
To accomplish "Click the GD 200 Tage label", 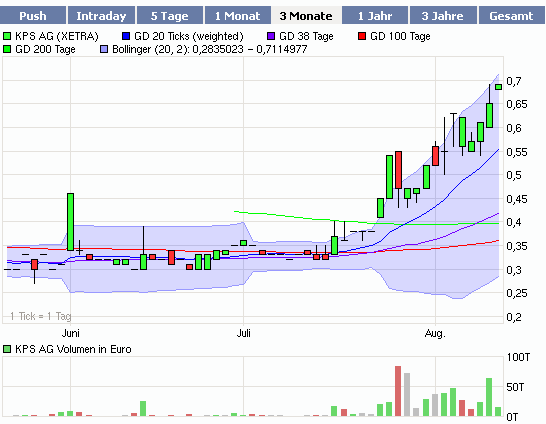I will [x=45, y=49].
